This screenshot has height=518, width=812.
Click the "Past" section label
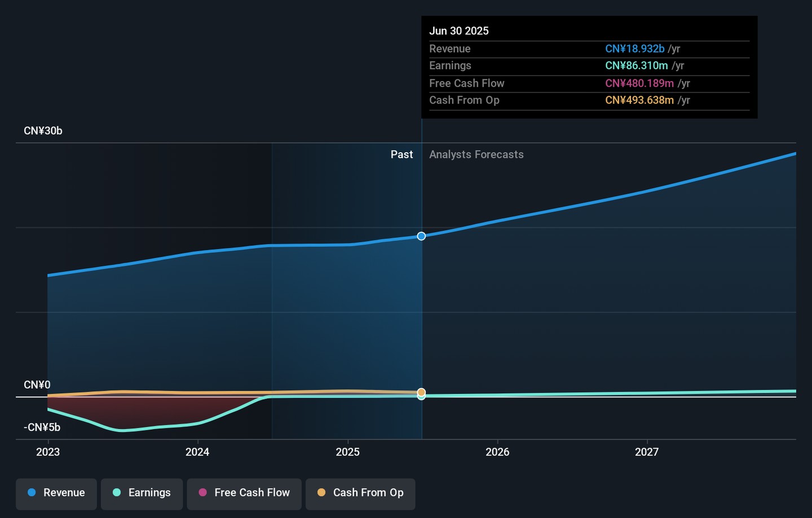tap(401, 154)
